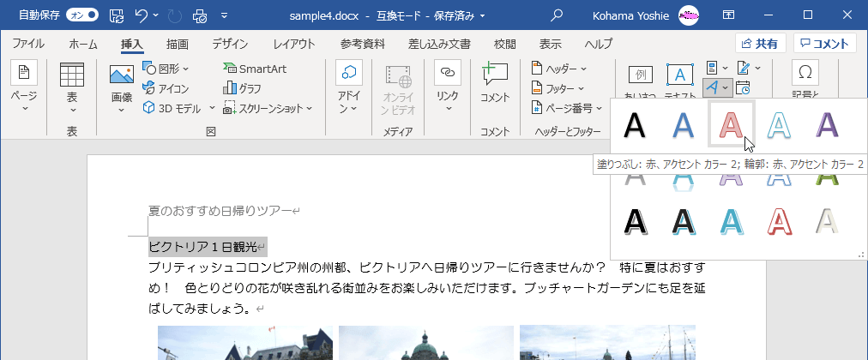Click the date and time insert icon
The width and height of the screenshot is (868, 360).
pos(743,87)
